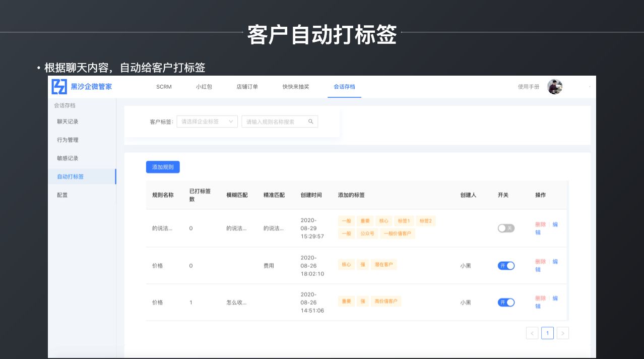Open the SCRM tab

pyautogui.click(x=164, y=87)
